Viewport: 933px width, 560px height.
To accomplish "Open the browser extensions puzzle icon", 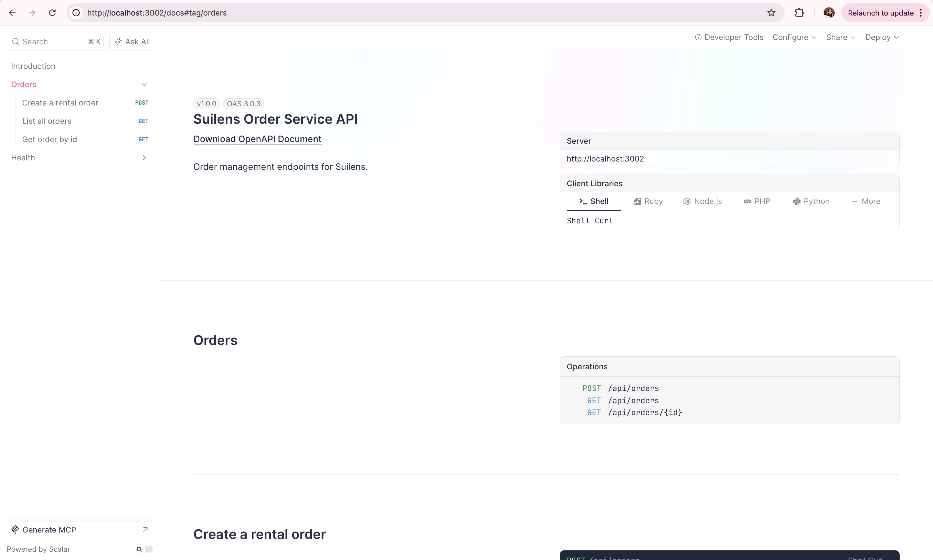I will 799,13.
